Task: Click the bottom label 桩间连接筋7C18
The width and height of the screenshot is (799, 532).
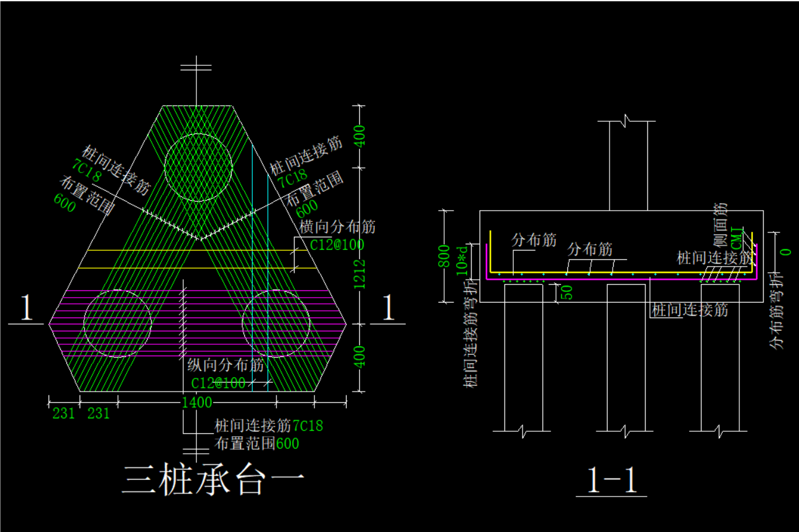Action: 268,426
